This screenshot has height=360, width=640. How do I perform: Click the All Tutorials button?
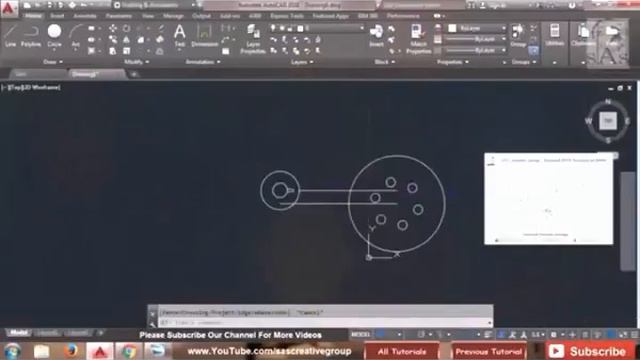[x=402, y=351]
